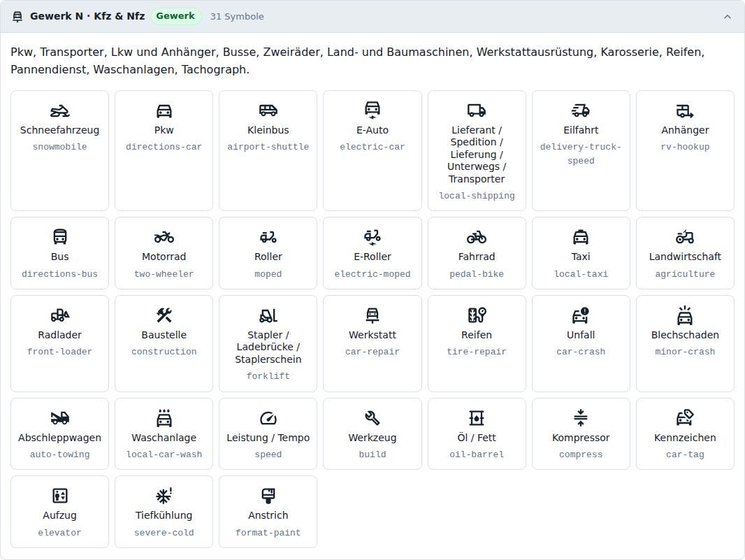Click the "Stapler / Ladebrücke / Staplerschein" label

pos(268,347)
